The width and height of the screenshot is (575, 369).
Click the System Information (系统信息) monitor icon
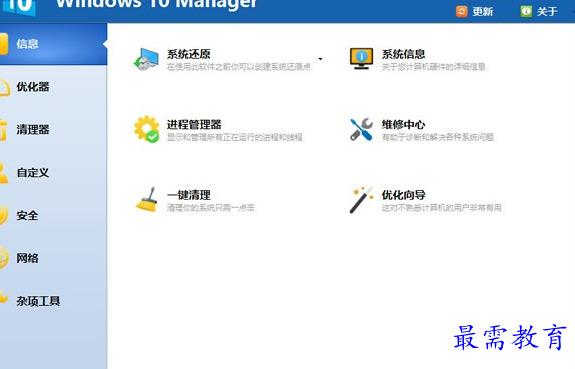click(361, 59)
